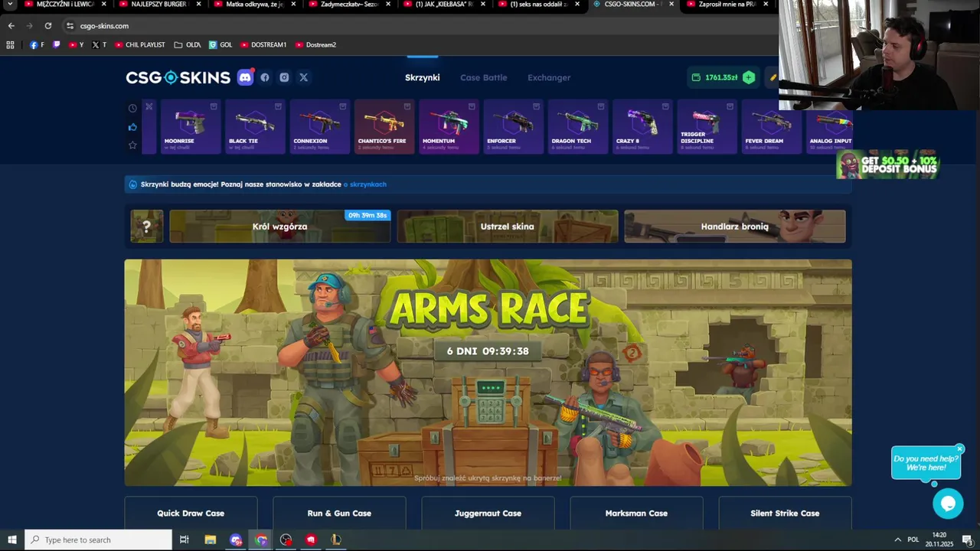Follow the 'o skrzynkach' link

[x=364, y=184]
